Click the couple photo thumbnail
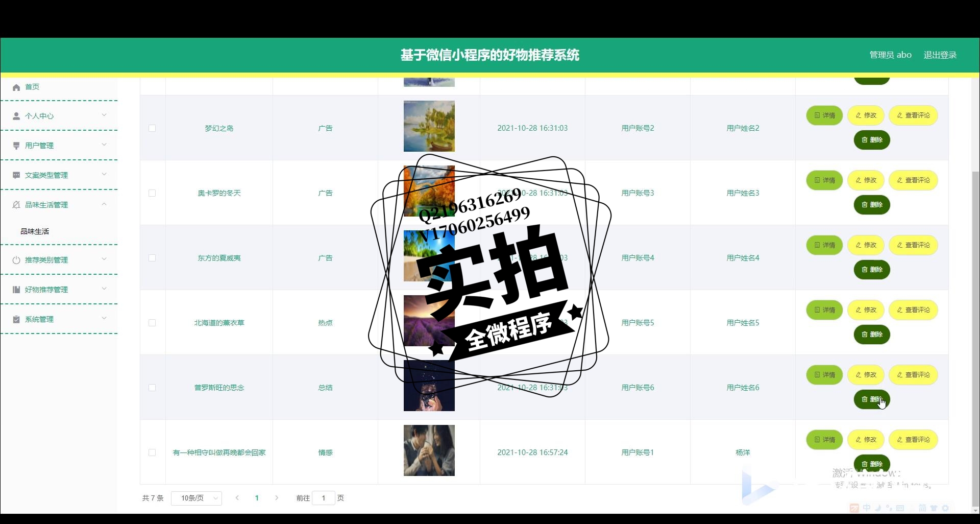This screenshot has height=524, width=980. 429,450
